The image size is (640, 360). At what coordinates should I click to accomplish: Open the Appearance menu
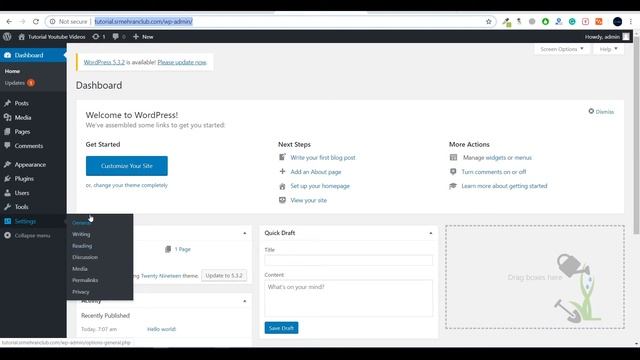point(30,164)
